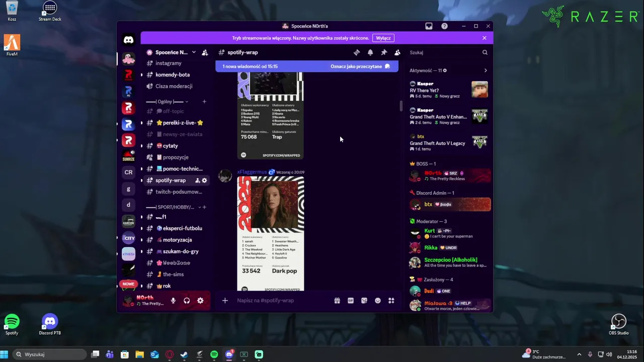This screenshot has width=644, height=362.
Task: Open OBS Studio desktop shortcut
Action: 619,325
